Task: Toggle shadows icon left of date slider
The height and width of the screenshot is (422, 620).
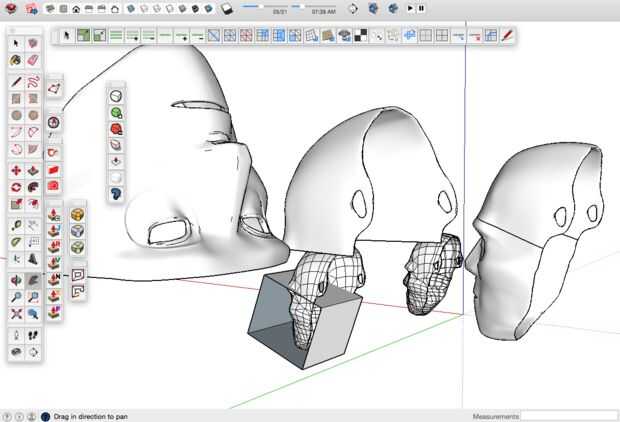Action: [226, 9]
